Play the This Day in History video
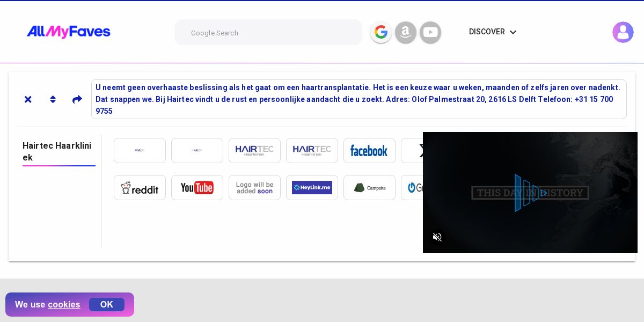The width and height of the screenshot is (644, 322). coord(530,192)
